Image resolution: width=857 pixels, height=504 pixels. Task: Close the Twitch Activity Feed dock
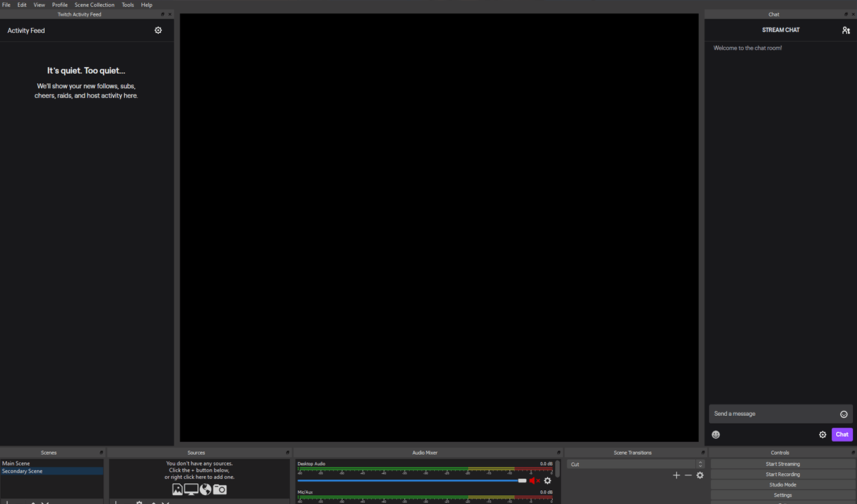tap(170, 14)
